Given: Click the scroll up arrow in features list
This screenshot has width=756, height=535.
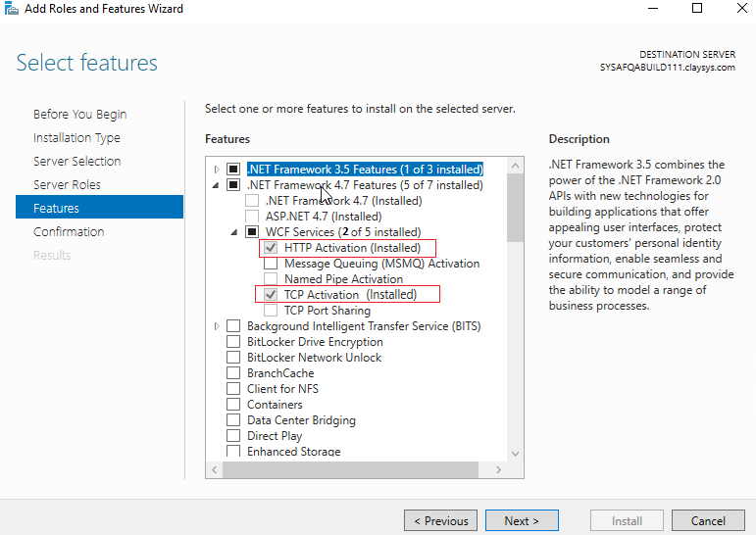Looking at the screenshot, I should pos(515,166).
